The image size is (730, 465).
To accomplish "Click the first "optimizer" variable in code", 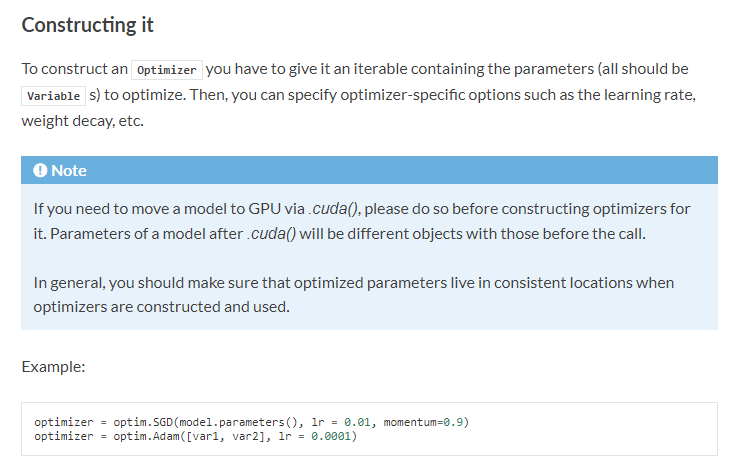I will [x=64, y=422].
